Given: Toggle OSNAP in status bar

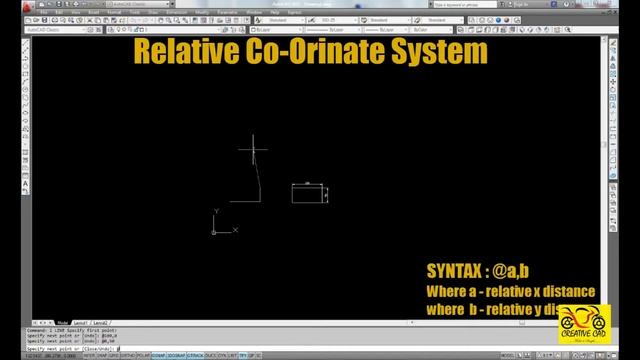Looking at the screenshot, I should coord(159,356).
